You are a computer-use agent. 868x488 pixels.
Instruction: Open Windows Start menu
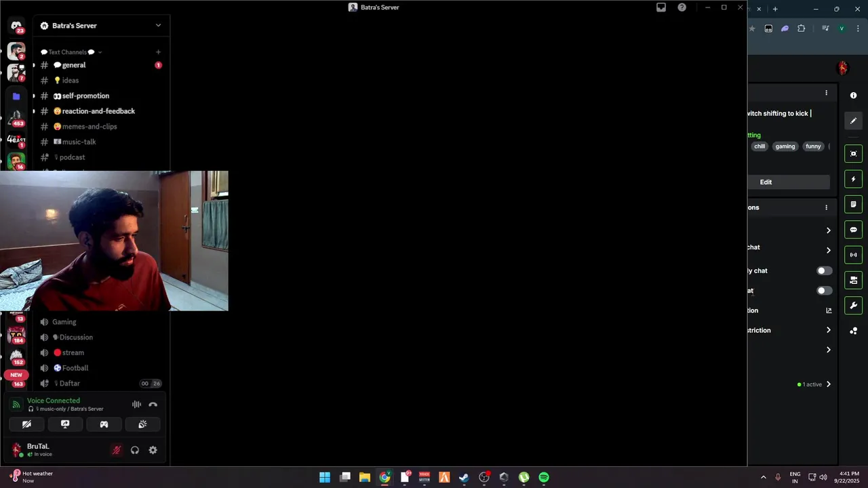pos(325,477)
